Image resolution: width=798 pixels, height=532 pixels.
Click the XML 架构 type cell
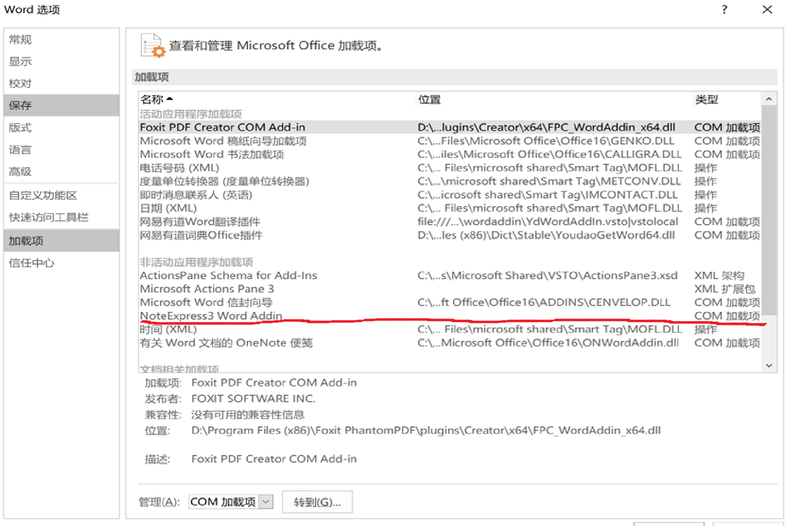click(719, 275)
